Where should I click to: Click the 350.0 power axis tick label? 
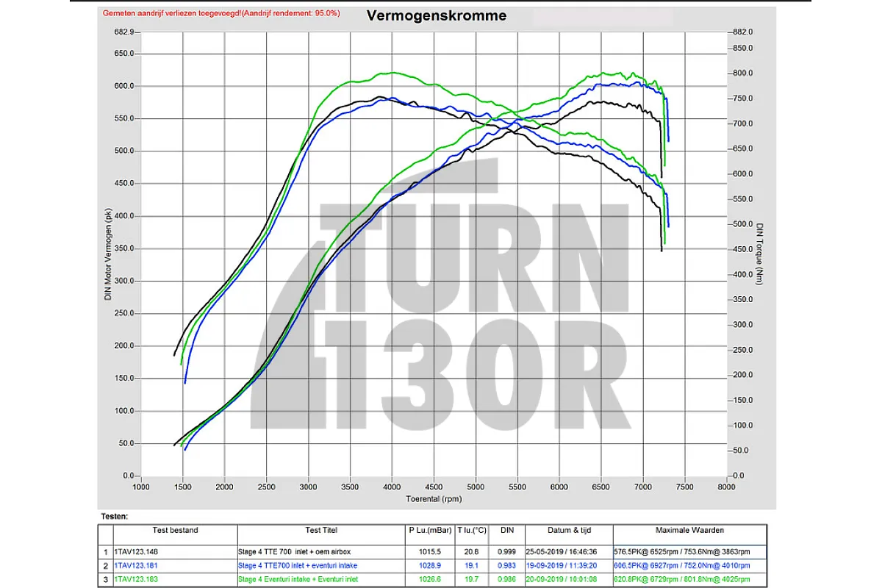point(124,248)
